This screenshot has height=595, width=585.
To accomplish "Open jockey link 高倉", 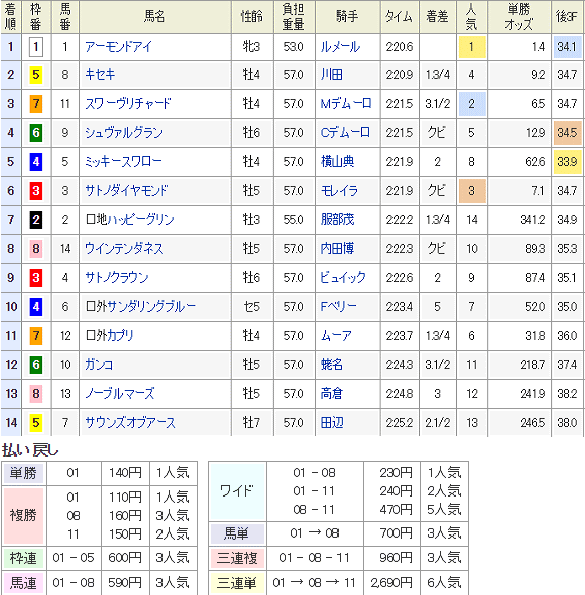I will pyautogui.click(x=332, y=394).
